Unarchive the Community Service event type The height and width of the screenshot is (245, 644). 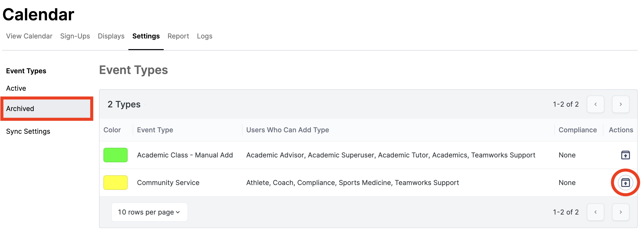tap(625, 183)
